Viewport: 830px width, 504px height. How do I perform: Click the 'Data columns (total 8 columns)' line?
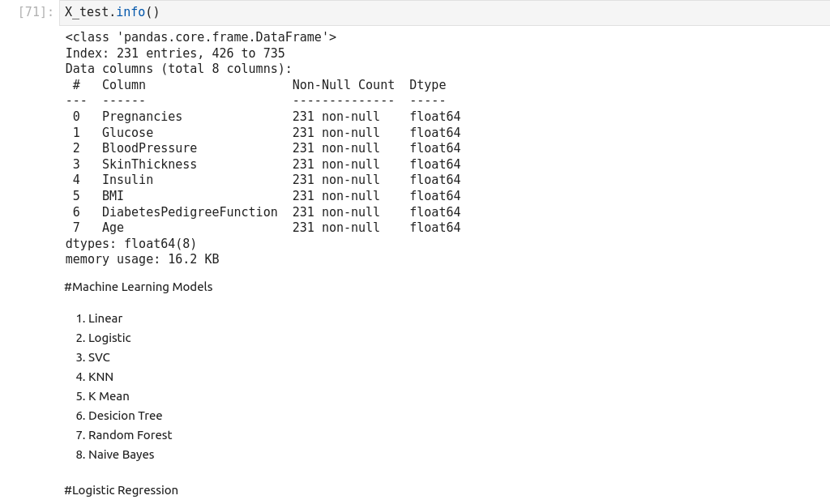click(x=178, y=69)
